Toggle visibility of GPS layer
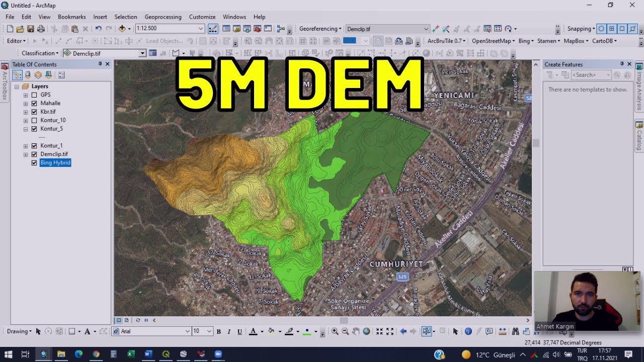Image resolution: width=644 pixels, height=362 pixels. pyautogui.click(x=34, y=95)
